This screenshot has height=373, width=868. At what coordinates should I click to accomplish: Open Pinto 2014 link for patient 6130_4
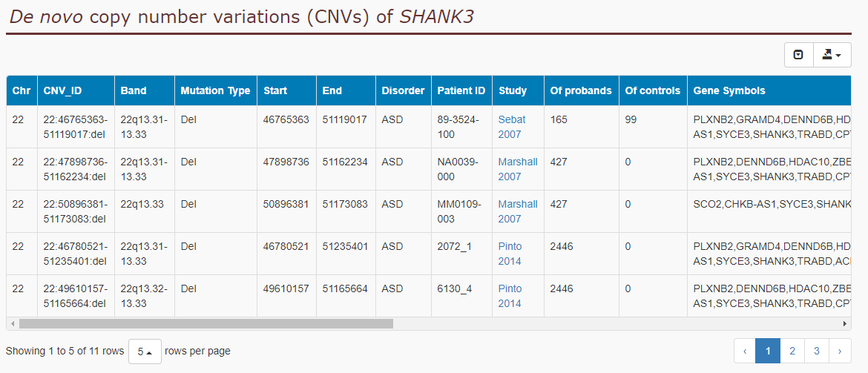[510, 296]
